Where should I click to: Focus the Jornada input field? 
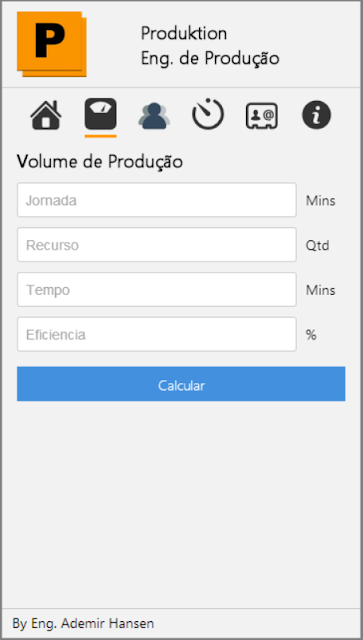pyautogui.click(x=157, y=200)
